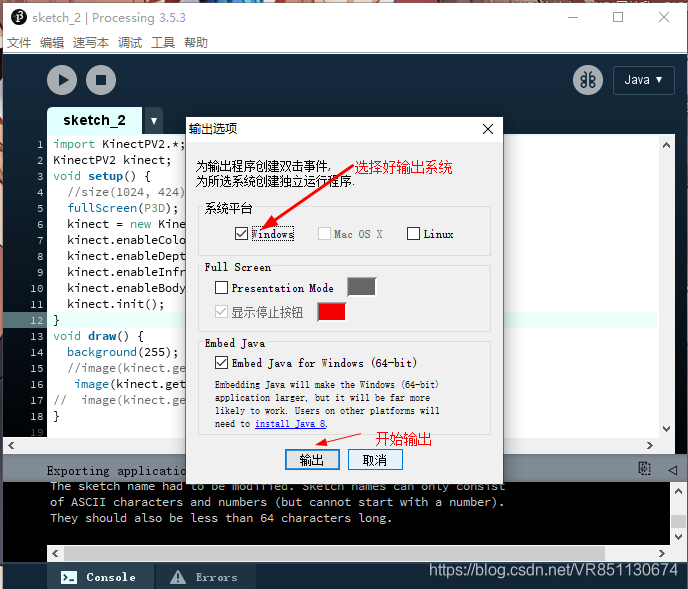688x589 pixels.
Task: Toggle the Mac OS X checkbox
Action: [324, 233]
